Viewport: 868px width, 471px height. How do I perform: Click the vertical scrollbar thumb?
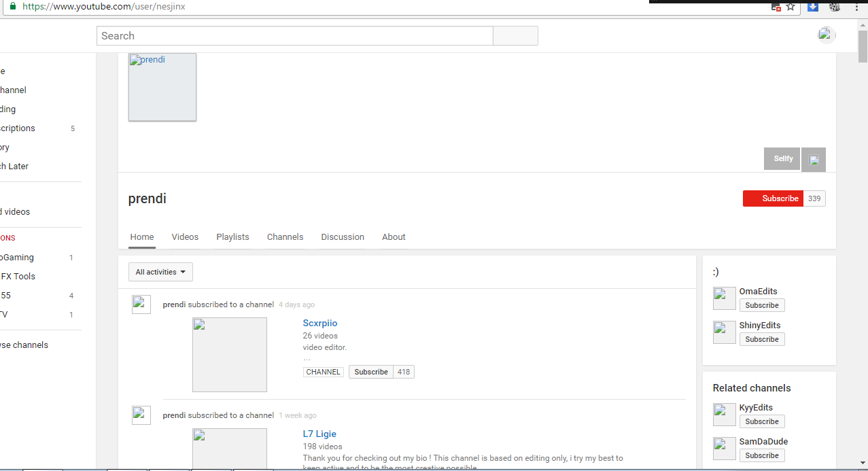point(863,46)
